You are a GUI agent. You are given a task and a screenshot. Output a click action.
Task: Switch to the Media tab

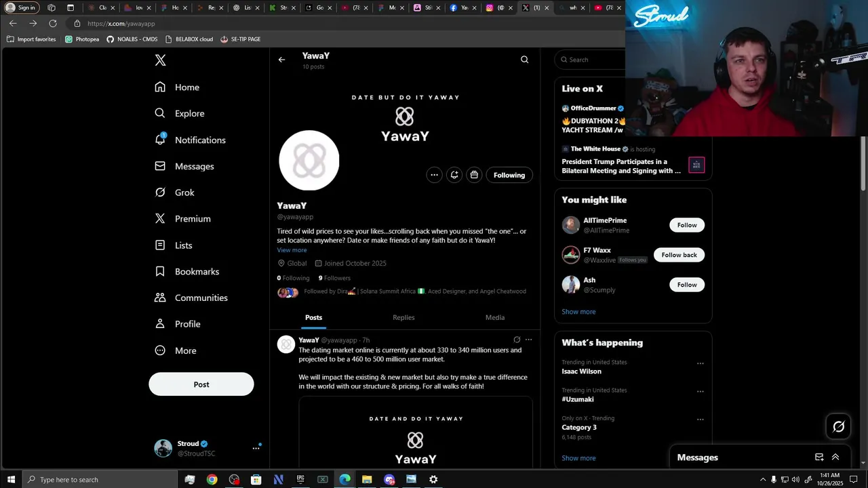pos(495,317)
